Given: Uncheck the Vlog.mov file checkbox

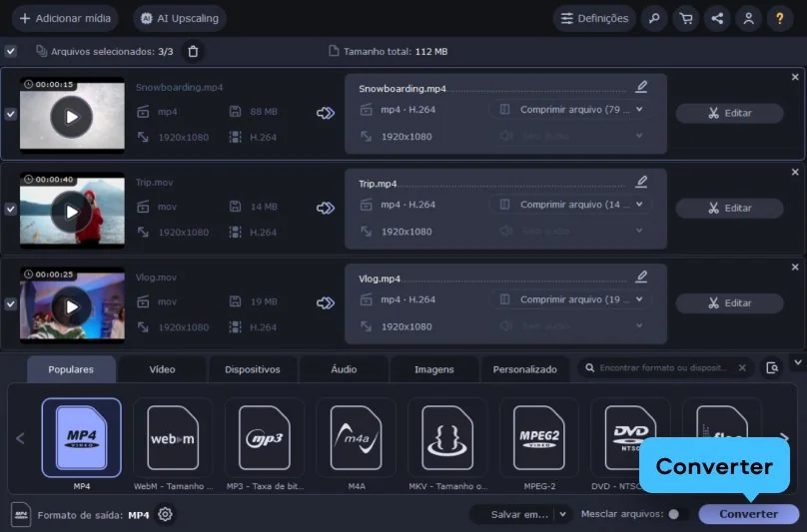Looking at the screenshot, I should pyautogui.click(x=10, y=303).
